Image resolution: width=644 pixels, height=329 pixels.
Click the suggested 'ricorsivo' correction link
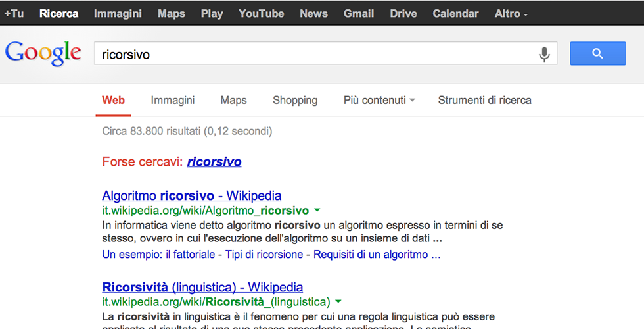click(x=214, y=162)
